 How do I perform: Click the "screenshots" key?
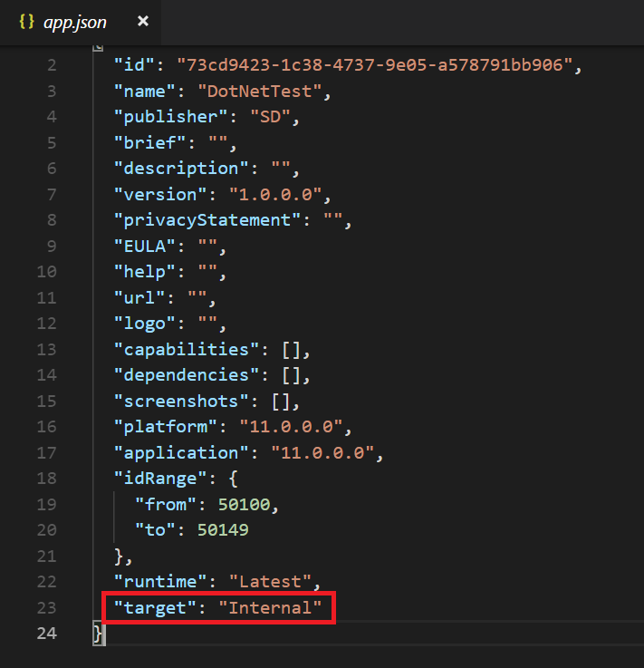click(181, 402)
